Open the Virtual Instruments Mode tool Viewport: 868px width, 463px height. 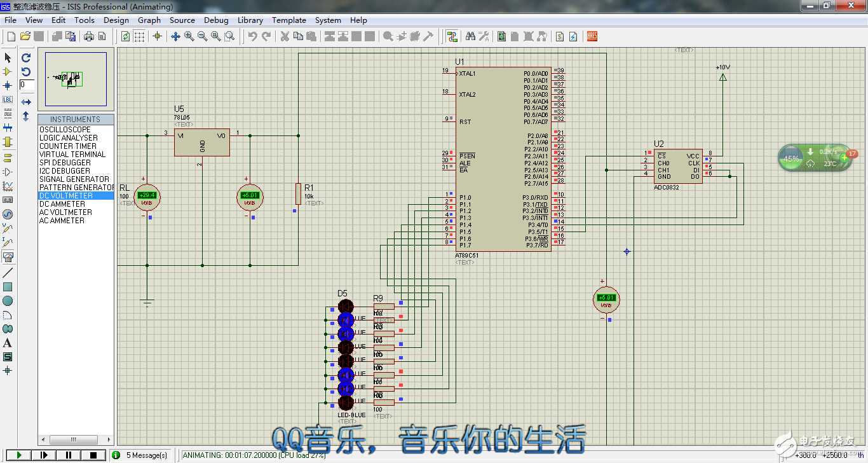pos(8,257)
